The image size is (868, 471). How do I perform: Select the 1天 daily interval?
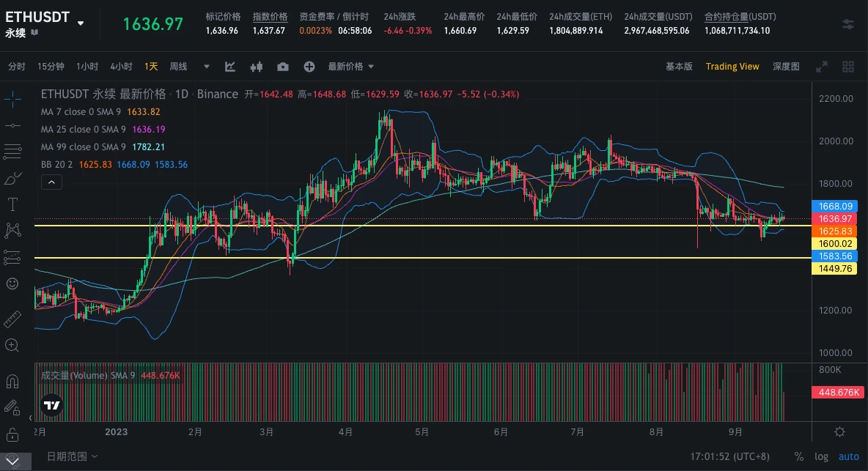[x=151, y=67]
